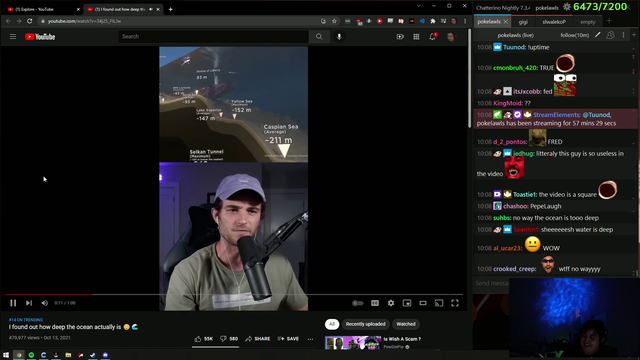Click the browser address bar URL
This screenshot has width=640, height=360.
coord(84,21)
